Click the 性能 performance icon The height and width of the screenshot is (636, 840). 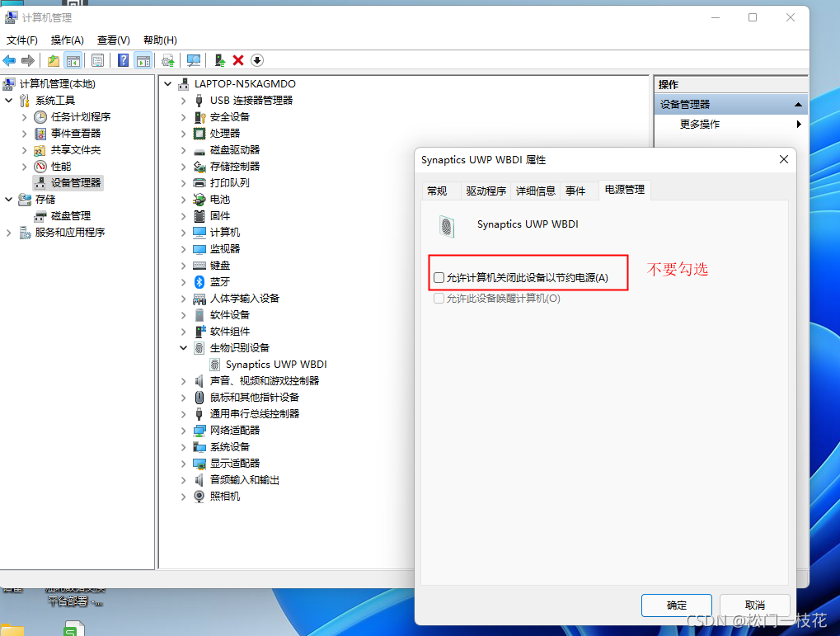pos(40,167)
